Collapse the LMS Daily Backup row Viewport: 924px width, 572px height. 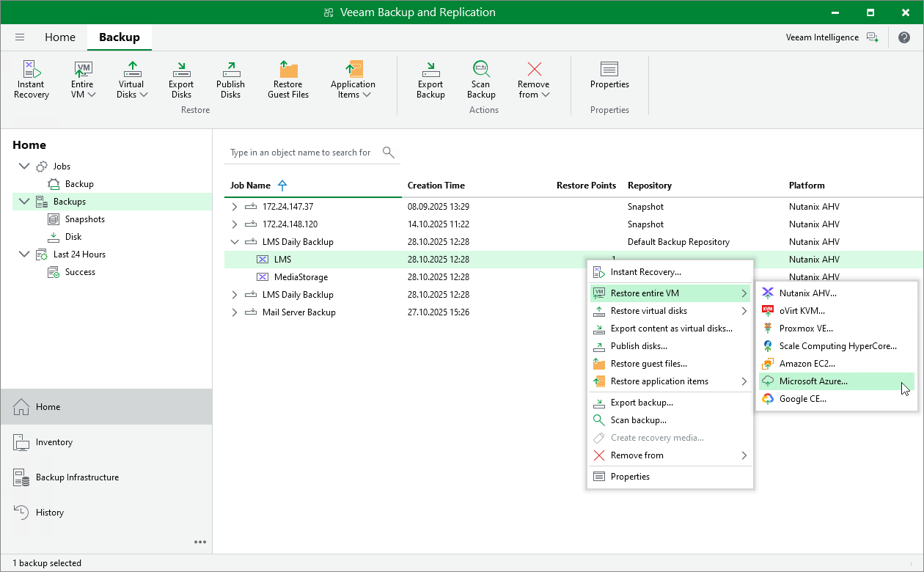(235, 242)
